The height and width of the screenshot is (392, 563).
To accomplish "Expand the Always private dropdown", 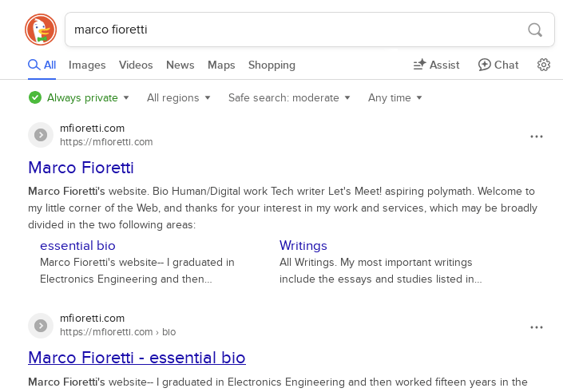I will click(78, 97).
